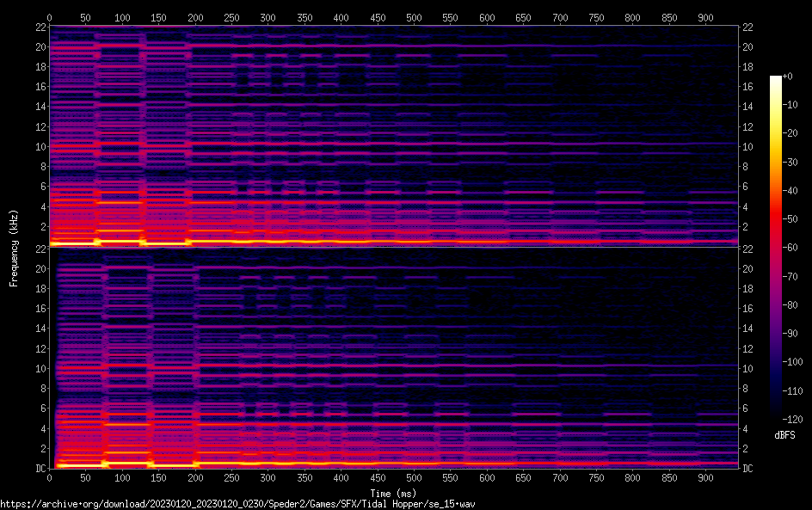
Task: Click the 10 kHz tick on the upper channel's left axis
Action: 39,147
